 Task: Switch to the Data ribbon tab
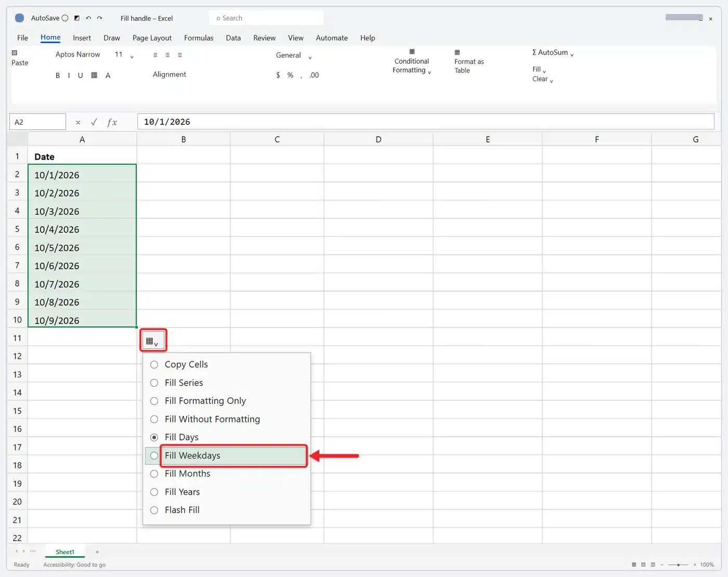[233, 38]
